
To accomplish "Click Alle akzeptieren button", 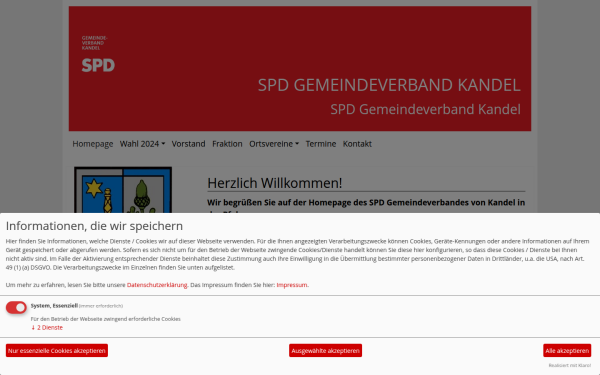I will [567, 351].
